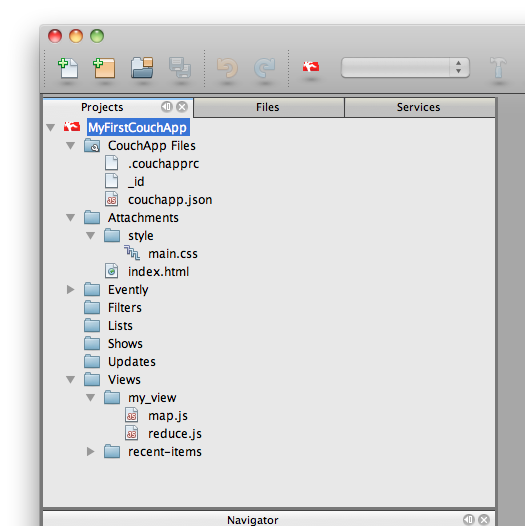Select the my_view label
Image resolution: width=525 pixels, height=526 pixels.
[152, 398]
